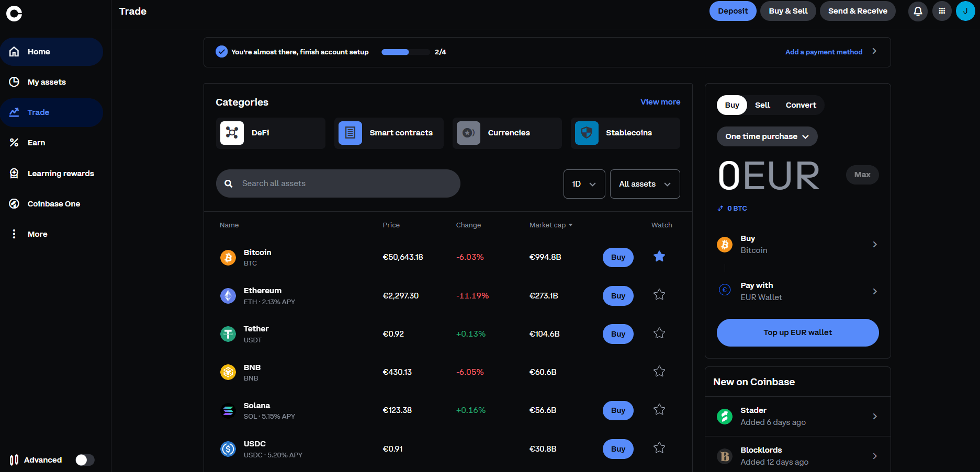Click the Deposit button
Viewport: 980px width, 472px height.
click(x=733, y=11)
